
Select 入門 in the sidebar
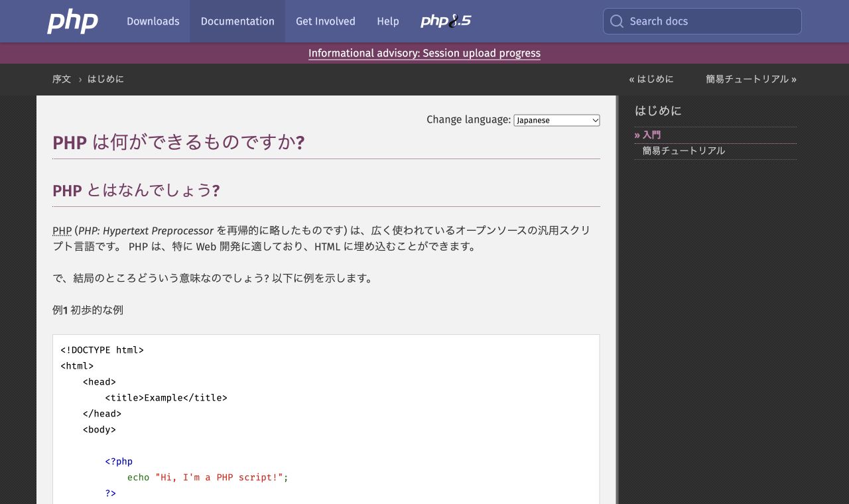coord(651,135)
